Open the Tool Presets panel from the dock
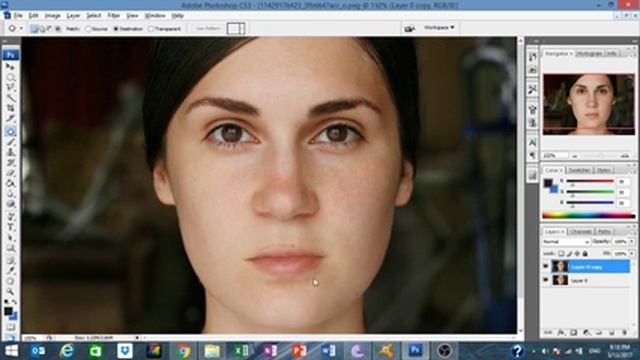Image resolution: width=640 pixels, height=360 pixels. 532,89
